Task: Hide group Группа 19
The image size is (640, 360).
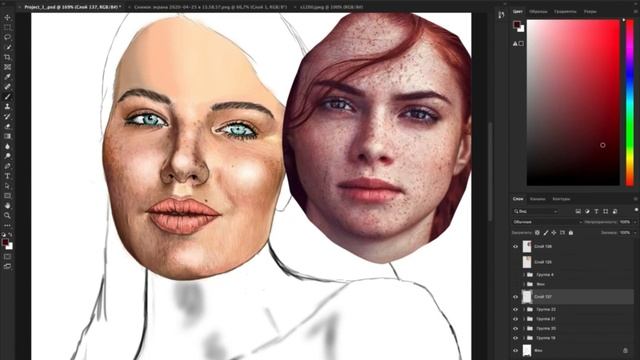Action: [516, 338]
